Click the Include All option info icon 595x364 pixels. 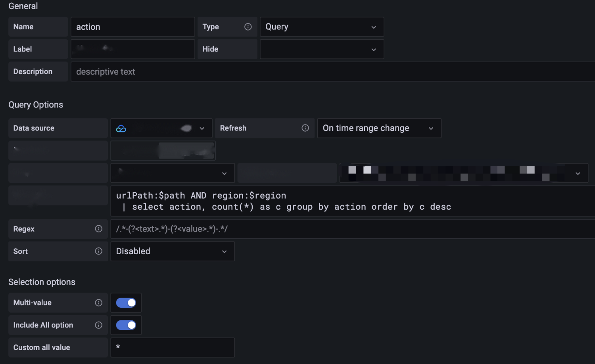coord(99,325)
